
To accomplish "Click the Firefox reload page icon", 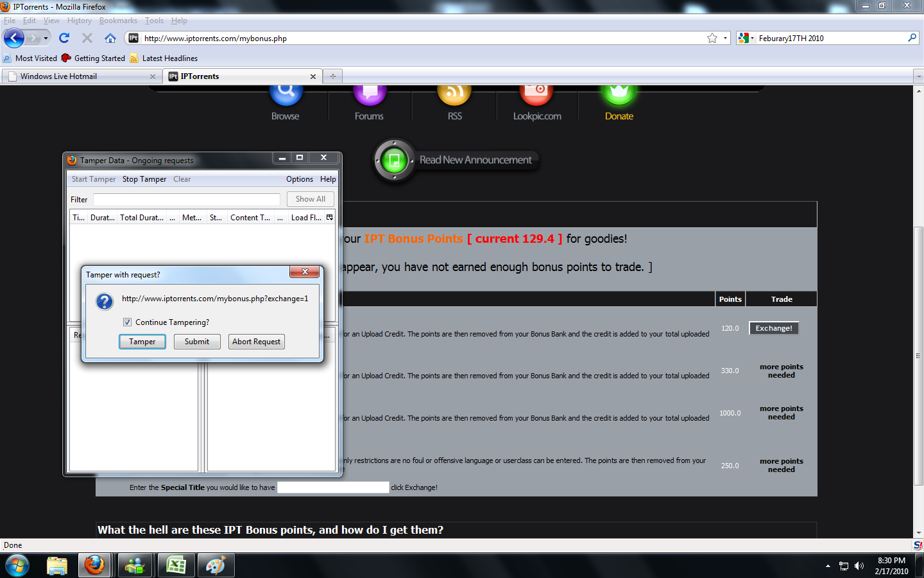I will pyautogui.click(x=64, y=38).
